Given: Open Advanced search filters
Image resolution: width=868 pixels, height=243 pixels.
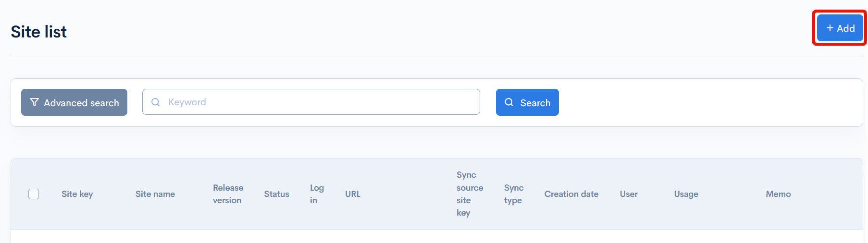Looking at the screenshot, I should (x=74, y=102).
